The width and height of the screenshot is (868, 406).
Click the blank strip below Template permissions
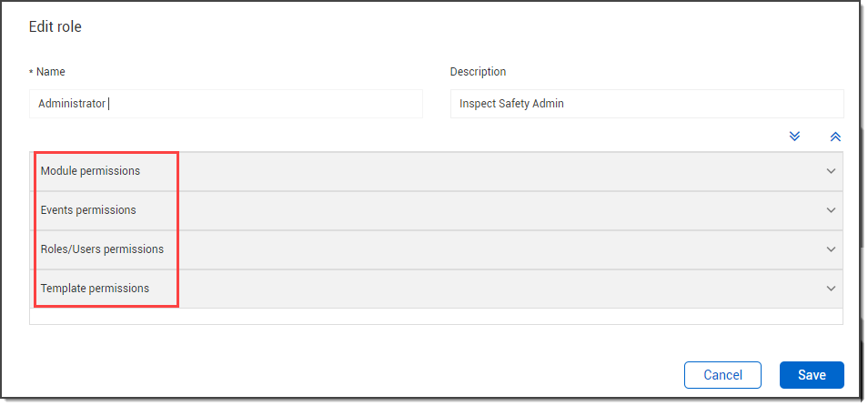coord(436,317)
